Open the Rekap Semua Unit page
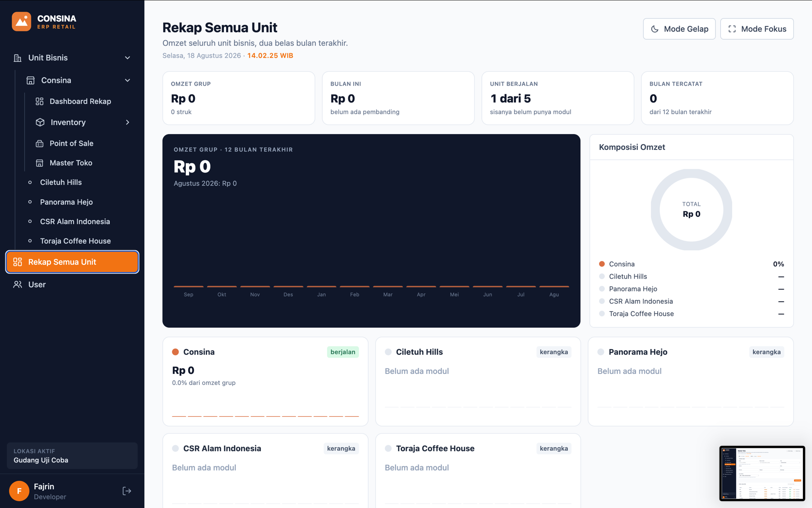812x508 pixels. coord(72,262)
